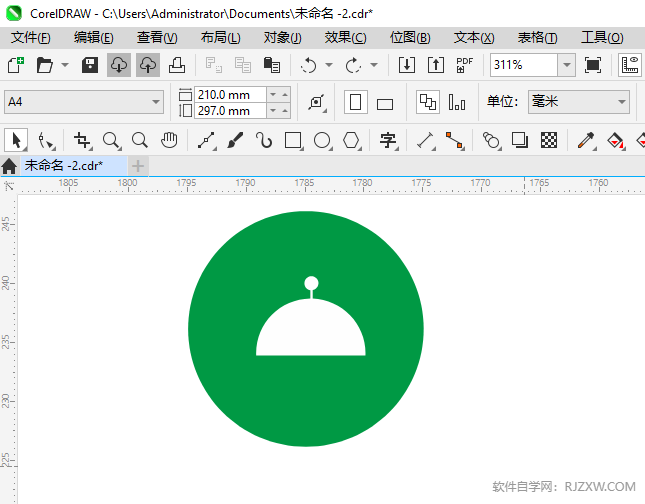The image size is (645, 504).
Task: Apply layout to current page icon
Action: (x=457, y=102)
